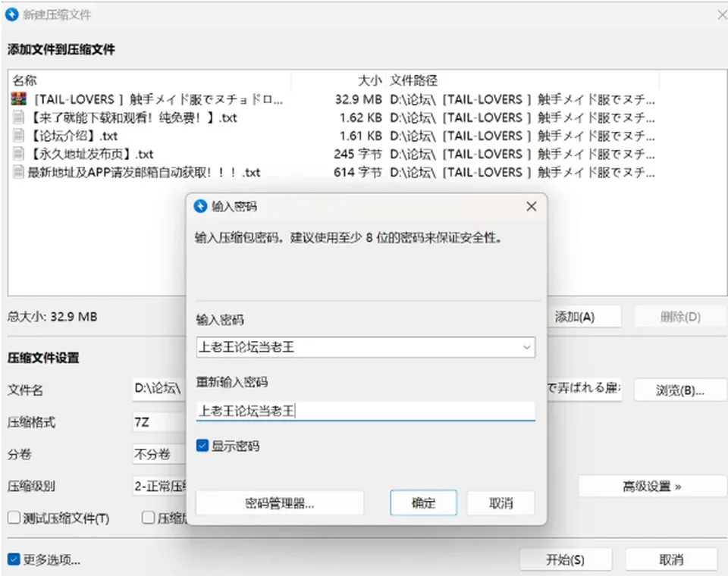Click the app icon in the 输入密码 dialog title
Image resolution: width=728 pixels, height=576 pixels.
click(x=200, y=206)
